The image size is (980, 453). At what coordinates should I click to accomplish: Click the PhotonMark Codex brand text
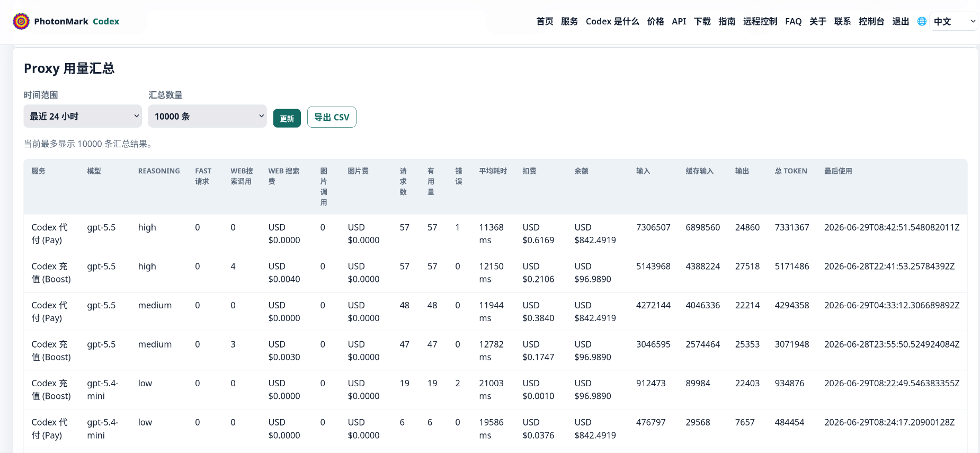[77, 21]
